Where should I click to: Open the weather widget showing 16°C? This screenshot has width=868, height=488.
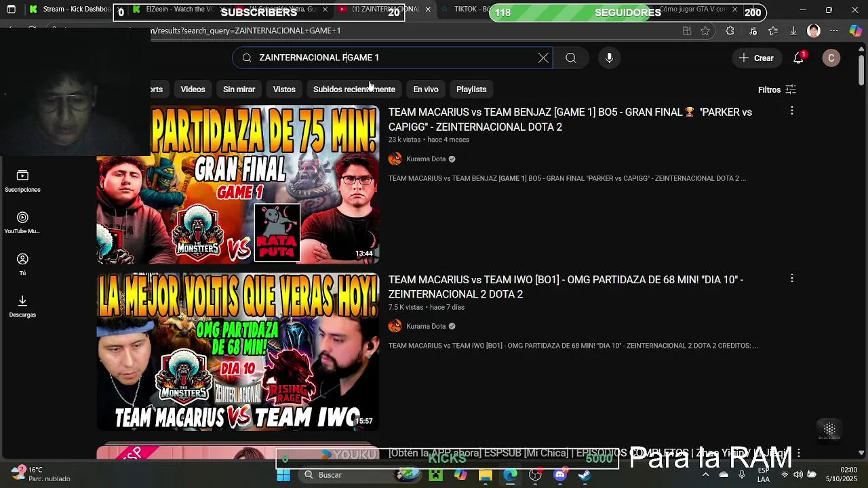[41, 474]
